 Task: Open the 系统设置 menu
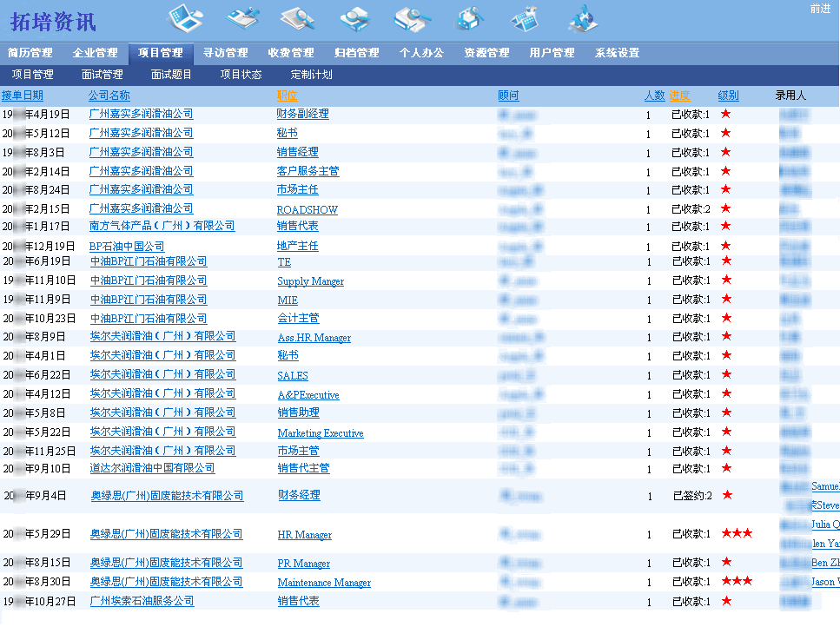[617, 52]
